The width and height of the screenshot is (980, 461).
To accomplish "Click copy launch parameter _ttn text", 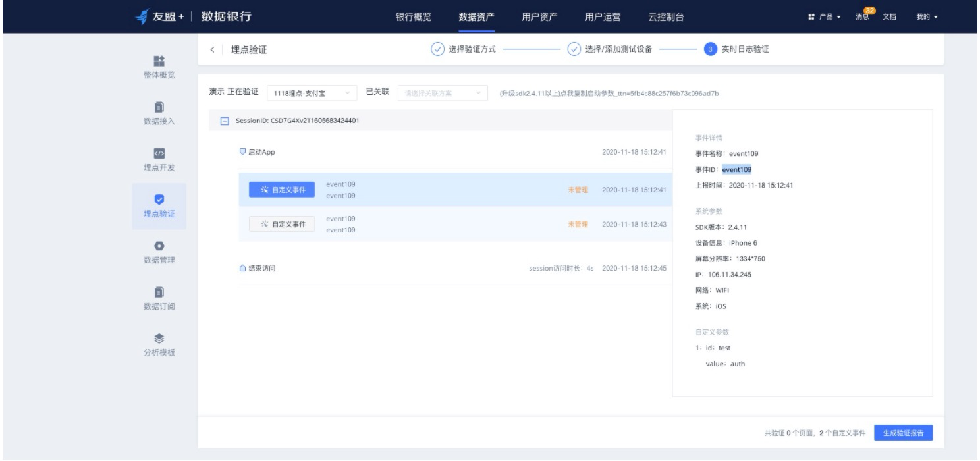I will tap(609, 94).
